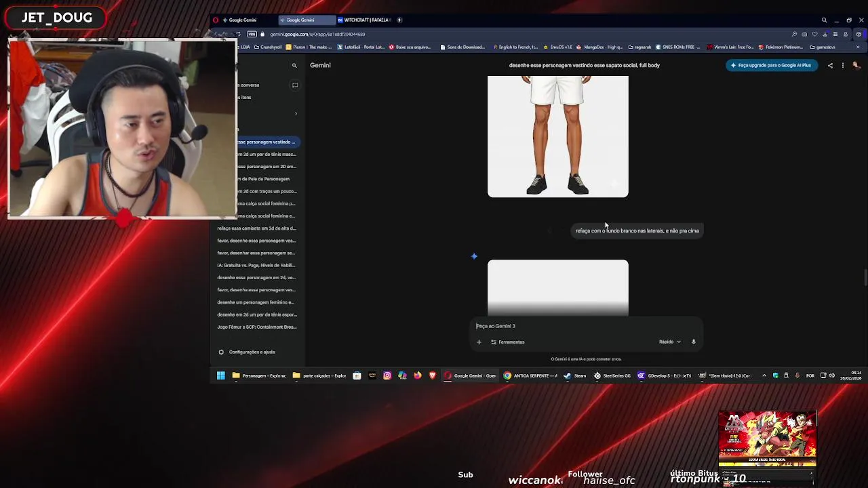Open 'EmuOS v1.0' bookmark

pos(557,47)
